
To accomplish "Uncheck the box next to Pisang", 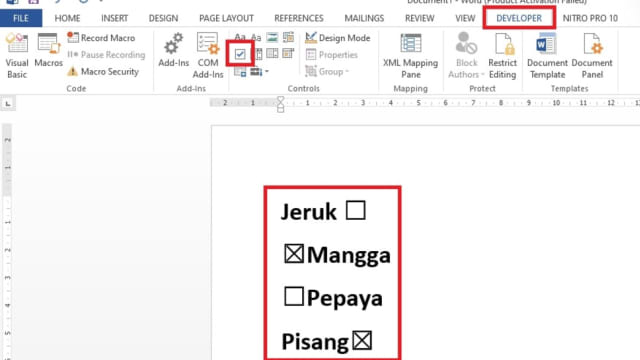I will coord(362,340).
